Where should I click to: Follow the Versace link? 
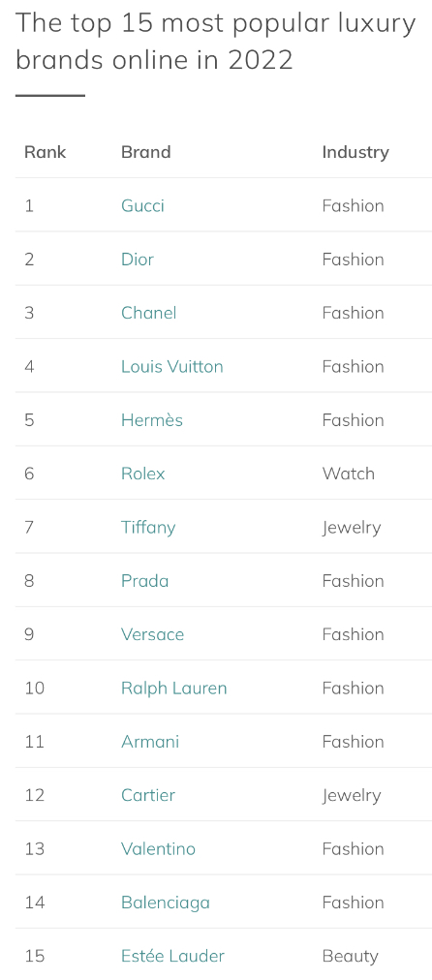click(x=152, y=634)
